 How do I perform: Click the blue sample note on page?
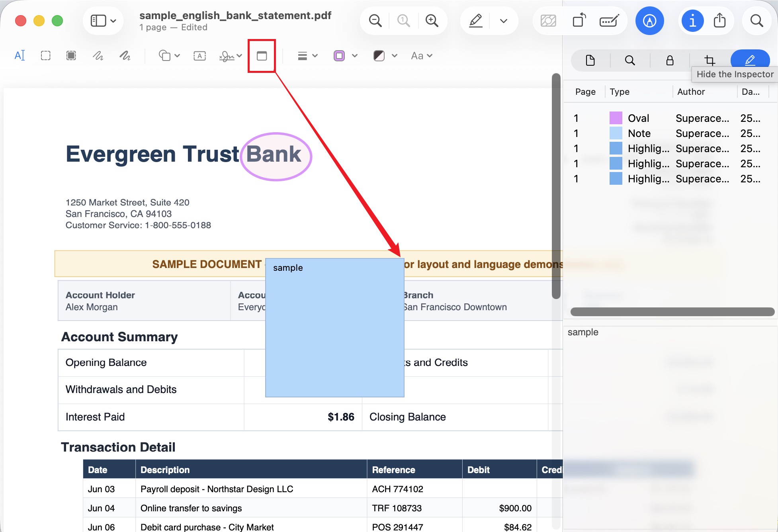click(335, 328)
